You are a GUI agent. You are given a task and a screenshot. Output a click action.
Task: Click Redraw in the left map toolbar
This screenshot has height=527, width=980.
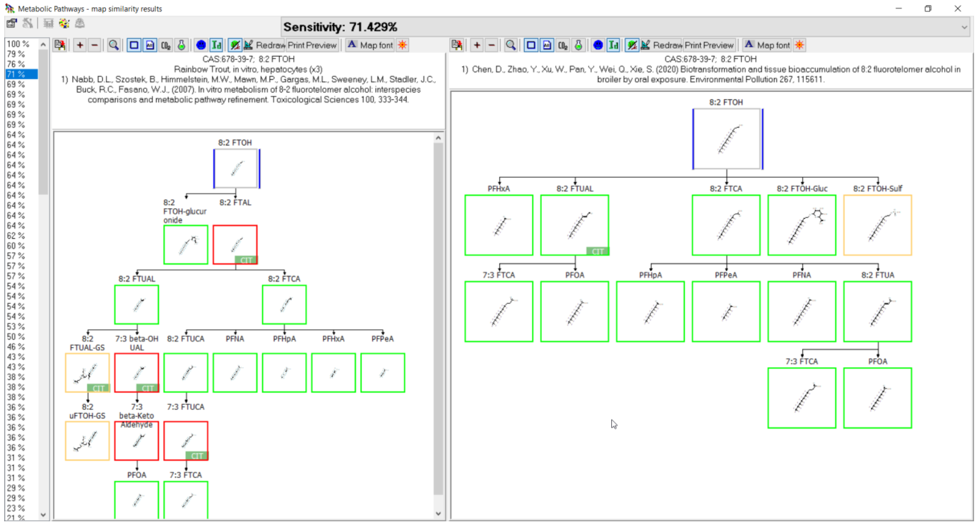270,45
